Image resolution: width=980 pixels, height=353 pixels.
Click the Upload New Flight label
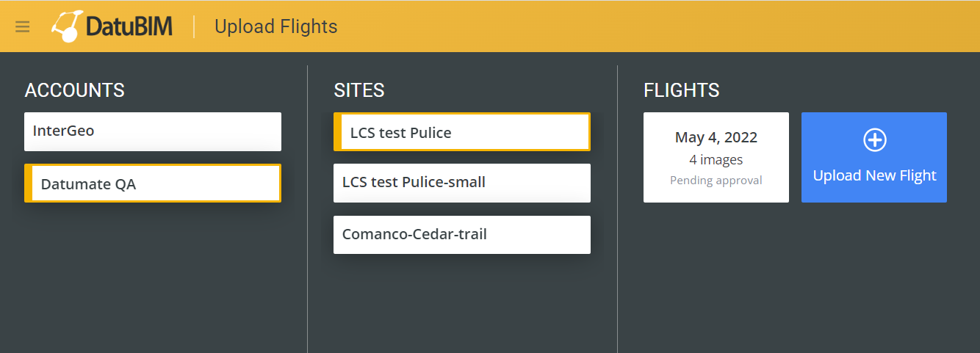pyautogui.click(x=874, y=175)
